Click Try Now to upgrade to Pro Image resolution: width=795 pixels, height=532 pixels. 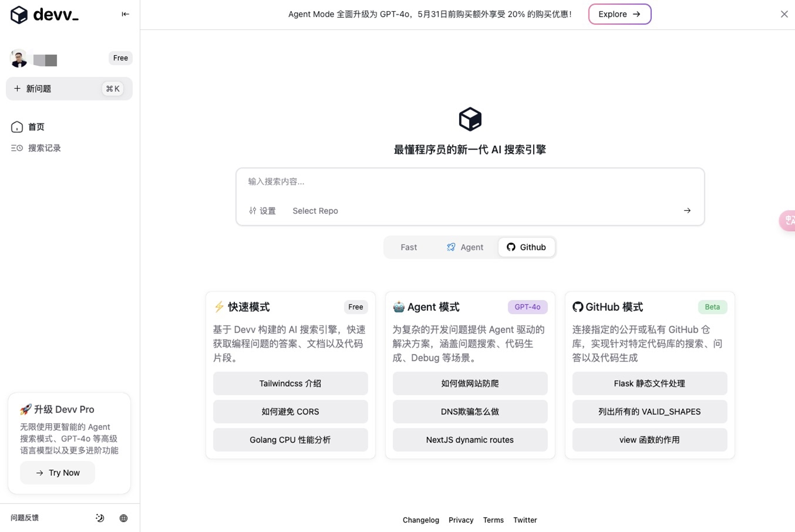[57, 473]
